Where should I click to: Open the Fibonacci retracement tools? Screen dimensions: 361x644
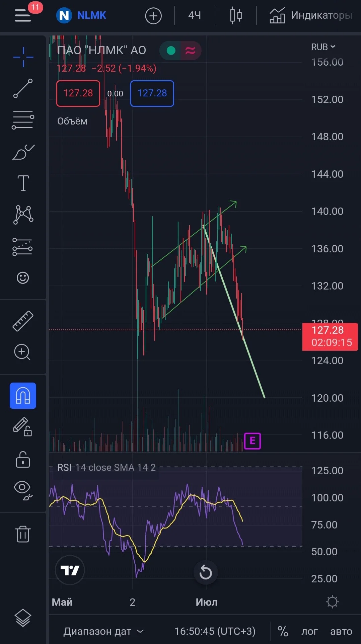pyautogui.click(x=23, y=120)
